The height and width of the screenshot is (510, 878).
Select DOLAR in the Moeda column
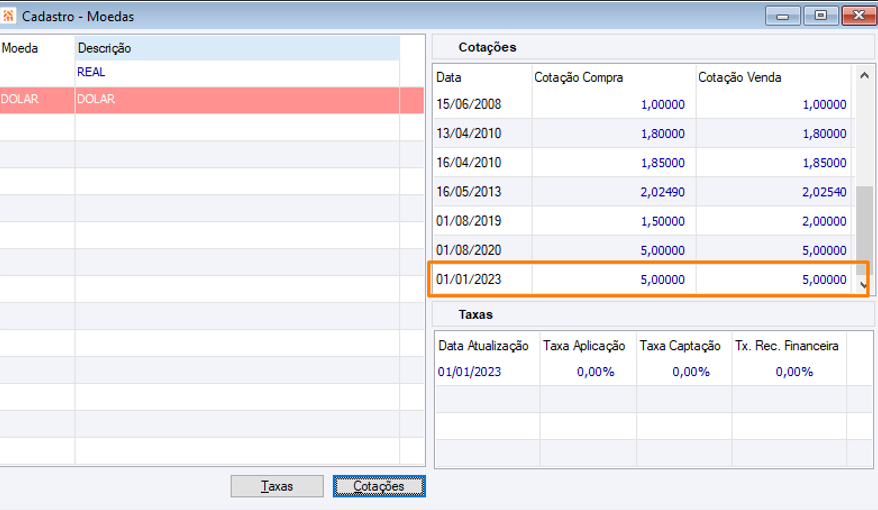[37, 100]
